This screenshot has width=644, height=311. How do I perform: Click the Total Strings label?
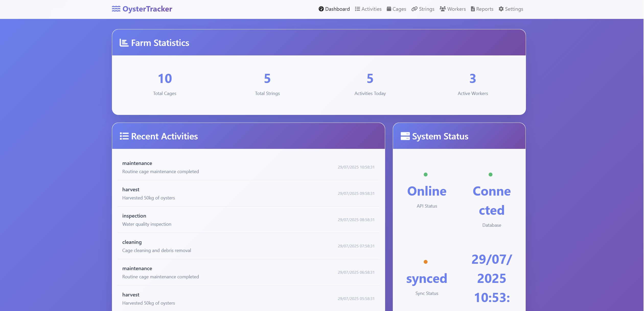coord(267,93)
